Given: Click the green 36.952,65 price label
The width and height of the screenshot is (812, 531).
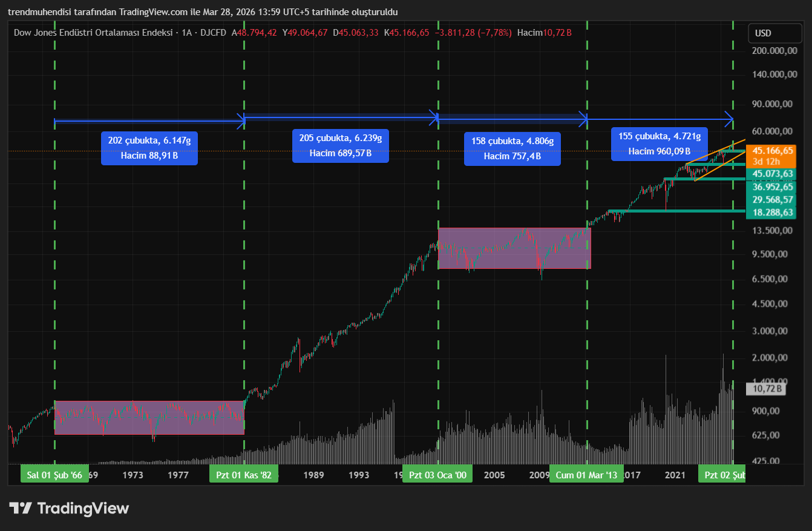Looking at the screenshot, I should [771, 187].
